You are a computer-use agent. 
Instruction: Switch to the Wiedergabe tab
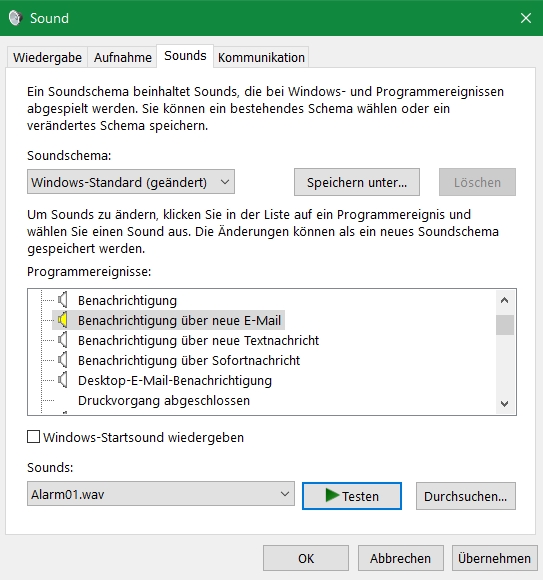click(47, 57)
